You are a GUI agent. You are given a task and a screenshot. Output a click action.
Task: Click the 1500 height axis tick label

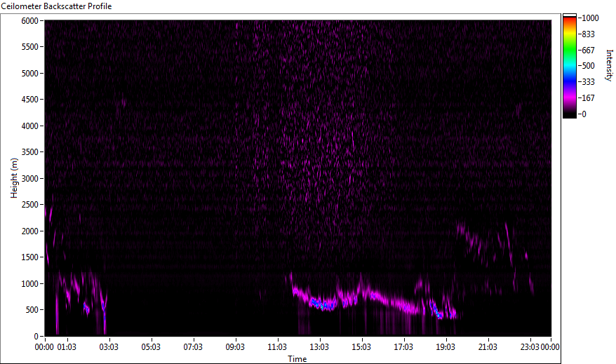(30, 257)
